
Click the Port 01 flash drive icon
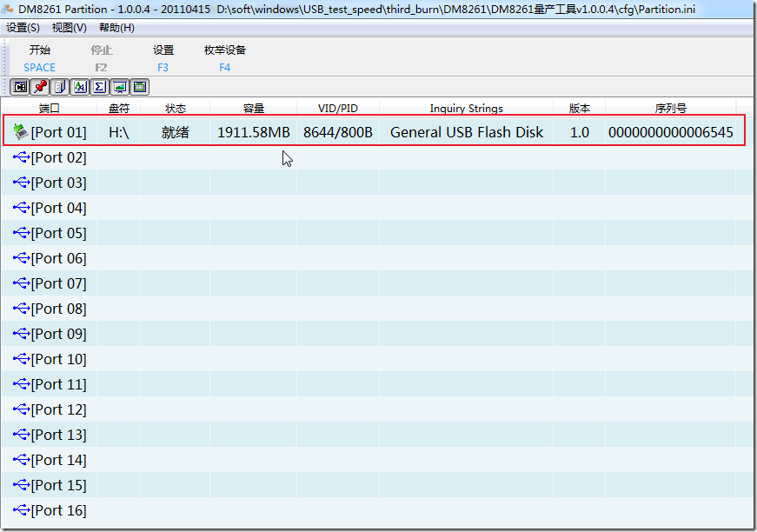(x=21, y=132)
